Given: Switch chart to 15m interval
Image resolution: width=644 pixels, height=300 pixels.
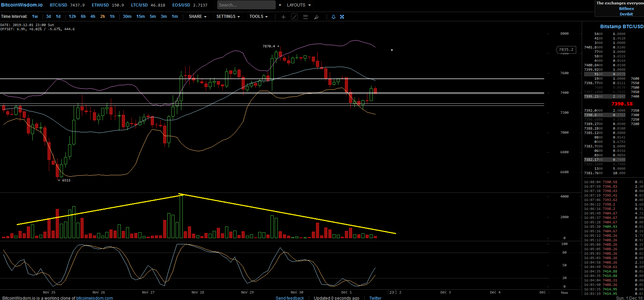Looking at the screenshot, I should tap(140, 16).
